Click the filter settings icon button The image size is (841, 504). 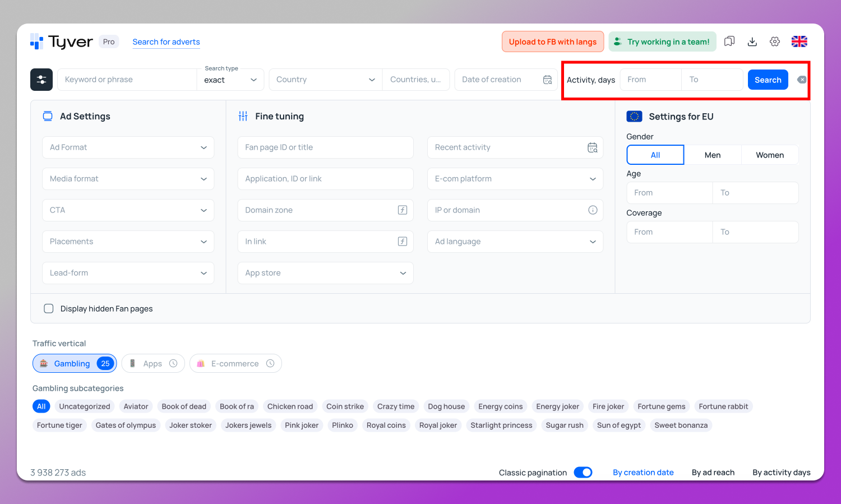click(x=41, y=80)
